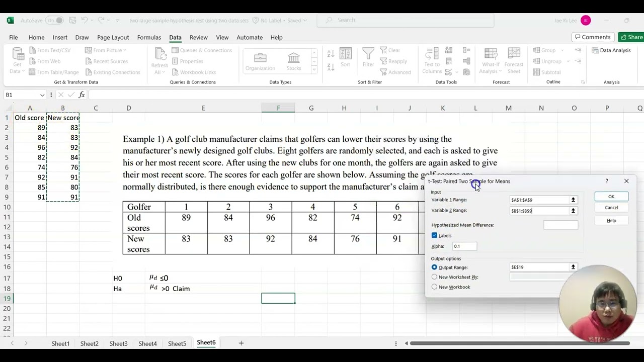Open the Group outline dropdown
This screenshot has width=644, height=362.
(x=548, y=50)
